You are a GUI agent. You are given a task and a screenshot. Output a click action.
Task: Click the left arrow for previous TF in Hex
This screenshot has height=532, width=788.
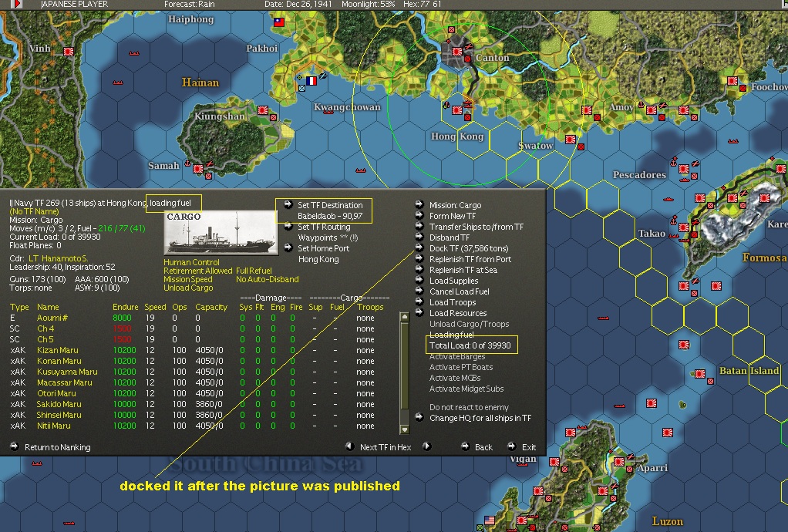[350, 446]
